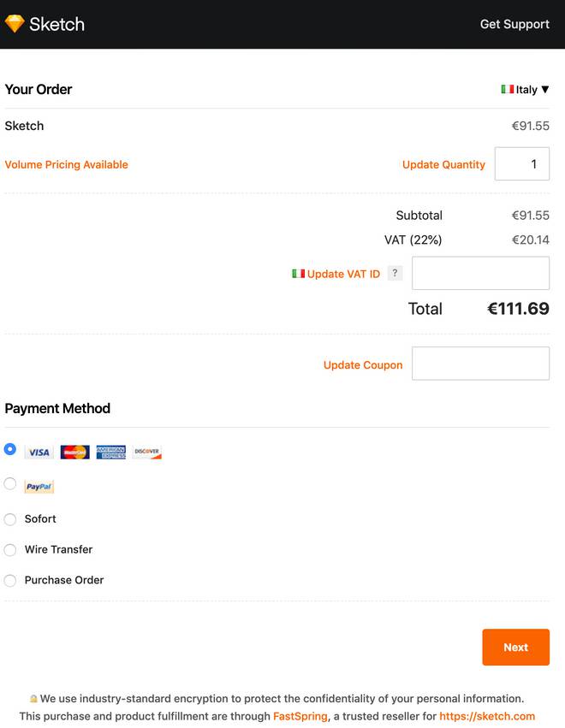Open the Volume Pricing Available link

click(67, 165)
